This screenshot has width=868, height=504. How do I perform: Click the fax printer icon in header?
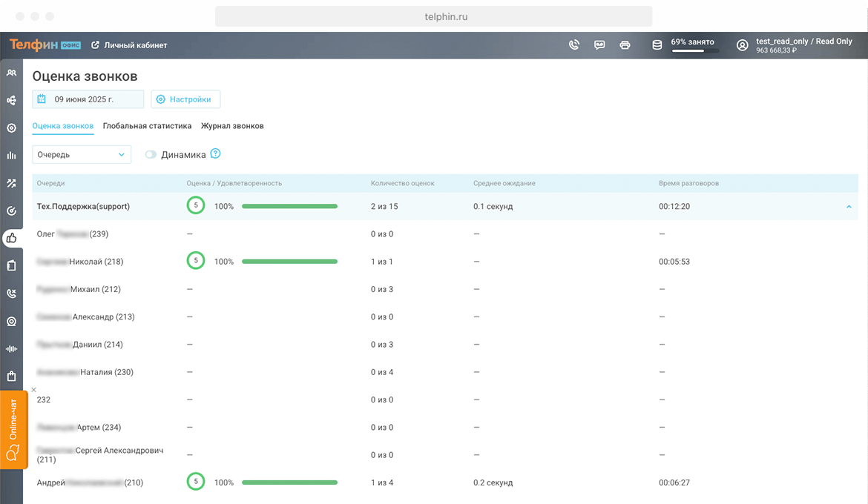click(625, 45)
